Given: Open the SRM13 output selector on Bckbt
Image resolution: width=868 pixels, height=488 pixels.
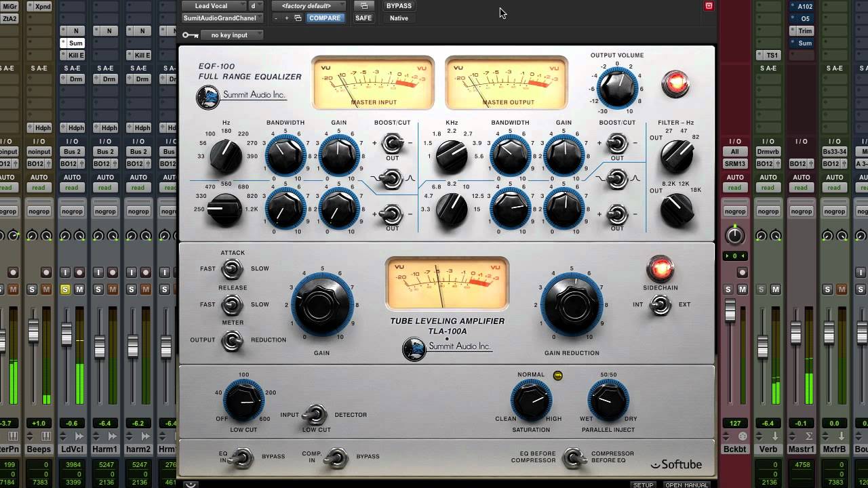Looking at the screenshot, I should 734,163.
